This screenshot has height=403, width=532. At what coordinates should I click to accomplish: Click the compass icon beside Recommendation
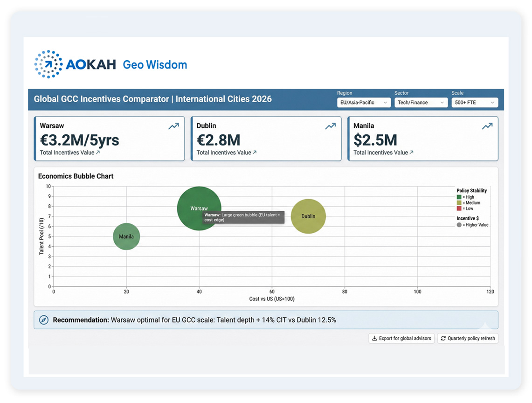coord(44,320)
